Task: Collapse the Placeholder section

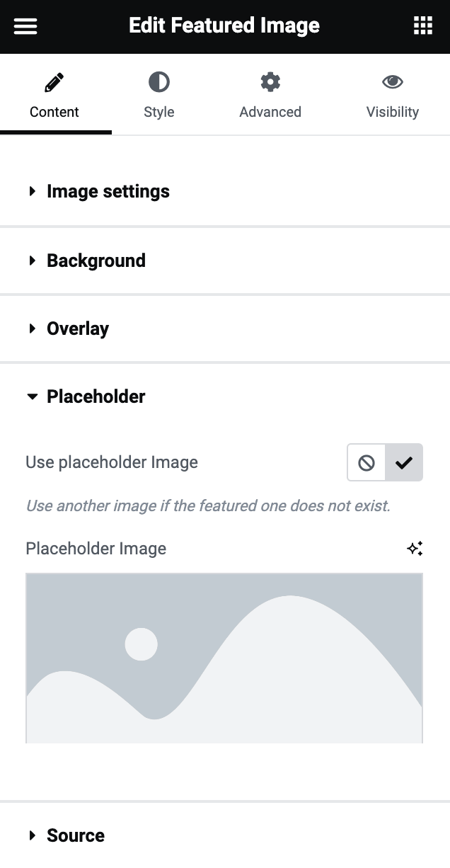Action: click(x=96, y=396)
